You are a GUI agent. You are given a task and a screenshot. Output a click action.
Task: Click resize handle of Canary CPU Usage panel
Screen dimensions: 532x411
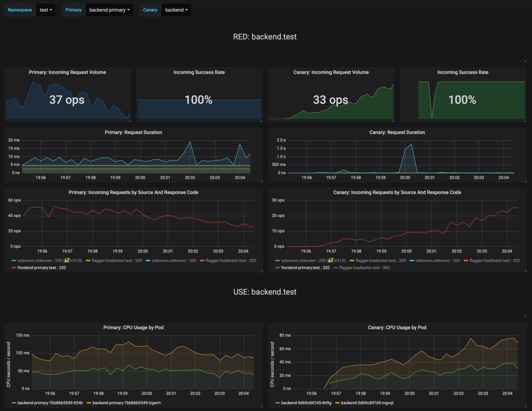tap(525, 406)
